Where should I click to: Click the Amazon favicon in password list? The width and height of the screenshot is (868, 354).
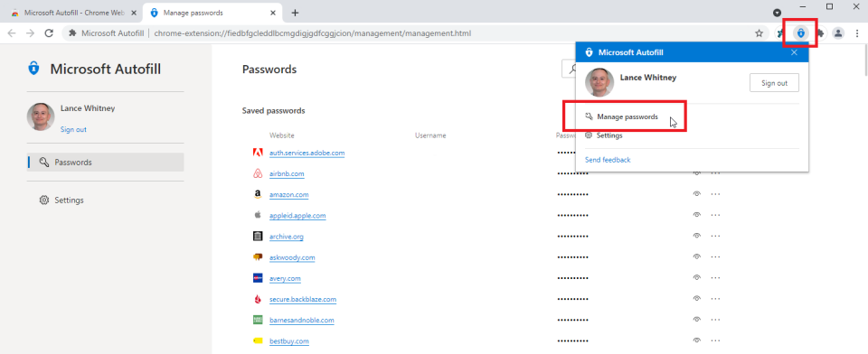(x=258, y=195)
